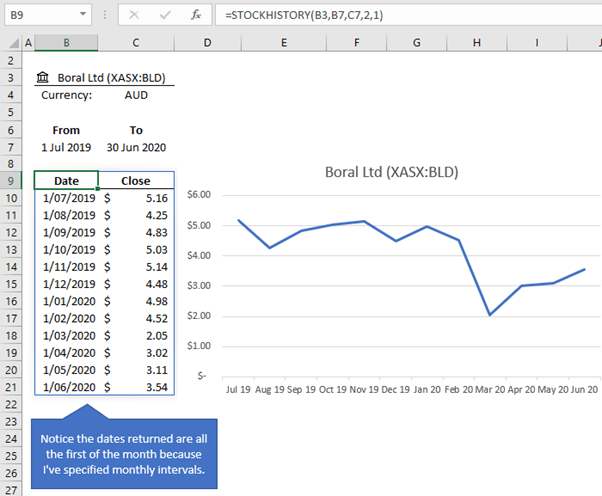Screen dimensions: 602x496
Task: Select column B header
Action: click(x=66, y=43)
